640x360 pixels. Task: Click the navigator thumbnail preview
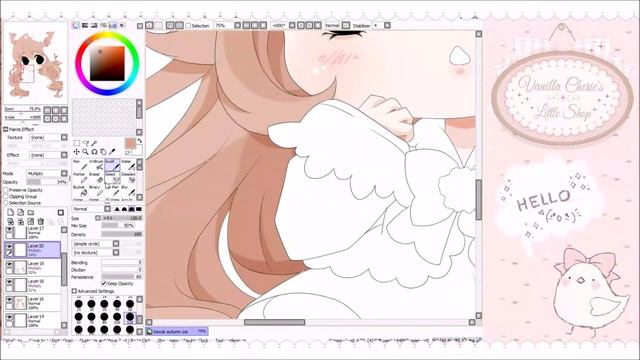pos(35,63)
